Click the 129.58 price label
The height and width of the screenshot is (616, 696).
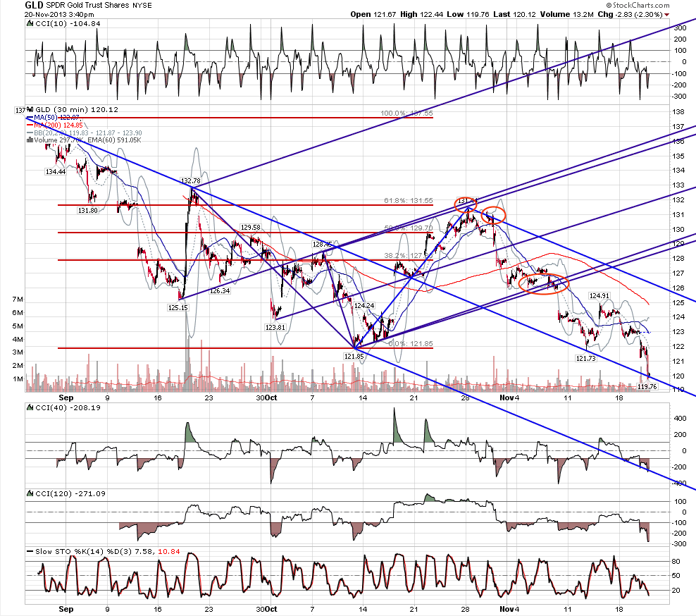coord(250,228)
